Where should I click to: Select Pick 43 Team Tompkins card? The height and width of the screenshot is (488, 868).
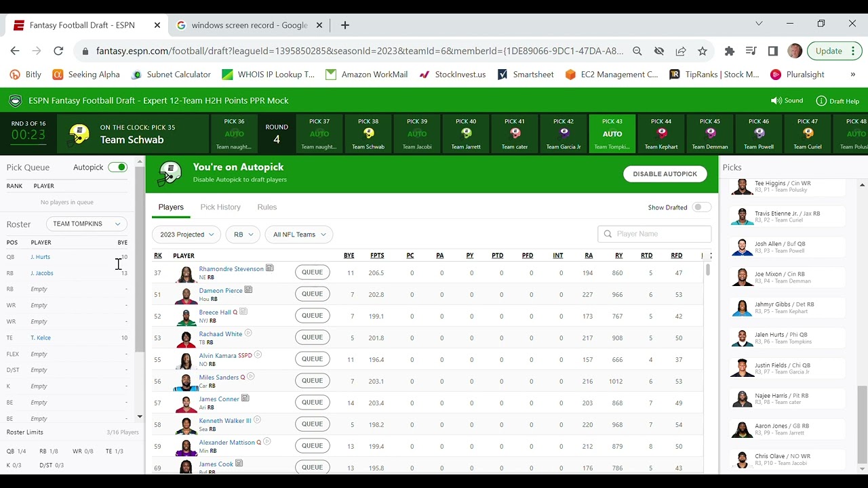pyautogui.click(x=612, y=134)
